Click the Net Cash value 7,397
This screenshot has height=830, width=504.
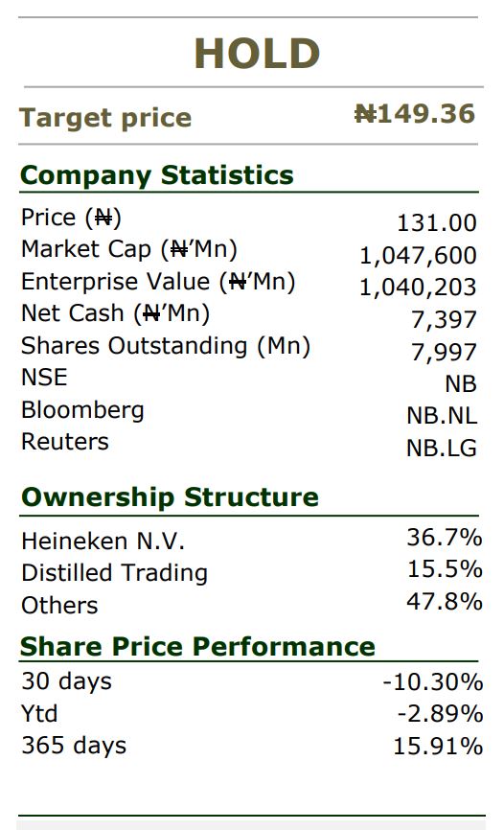[x=445, y=320]
